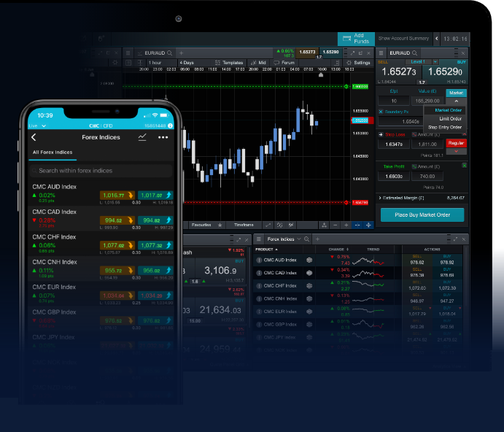Open the chart icon beside Forex Indices
The image size is (504, 432).
coord(142,137)
